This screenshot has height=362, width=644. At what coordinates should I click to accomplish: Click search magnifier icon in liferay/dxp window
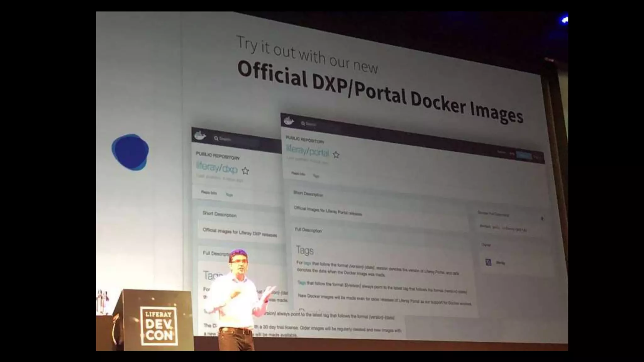coord(216,138)
